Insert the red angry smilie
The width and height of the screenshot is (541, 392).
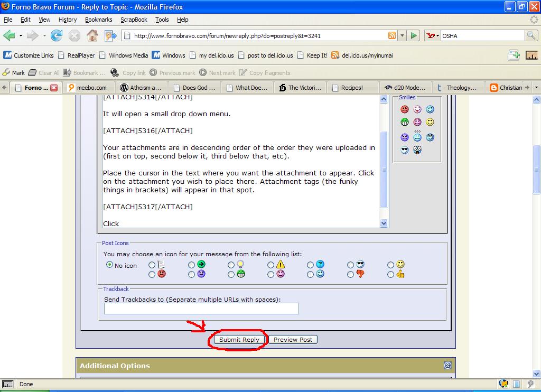point(405,109)
